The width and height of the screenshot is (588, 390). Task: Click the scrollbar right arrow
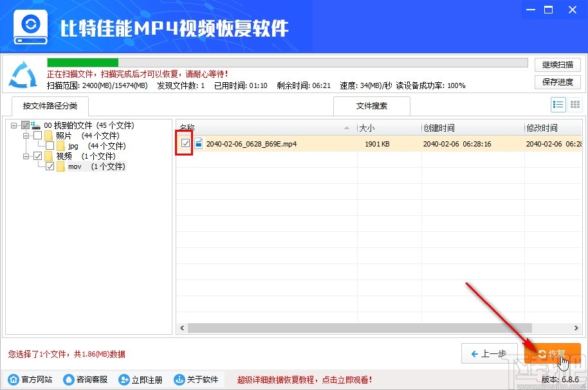[576, 328]
